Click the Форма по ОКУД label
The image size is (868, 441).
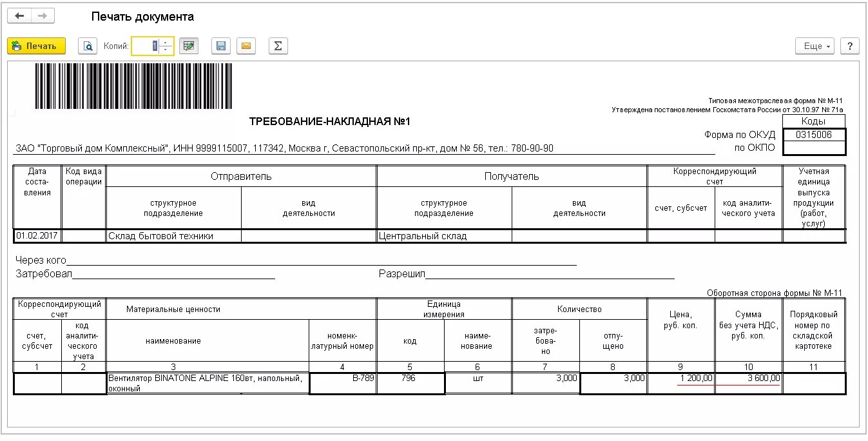pyautogui.click(x=740, y=135)
